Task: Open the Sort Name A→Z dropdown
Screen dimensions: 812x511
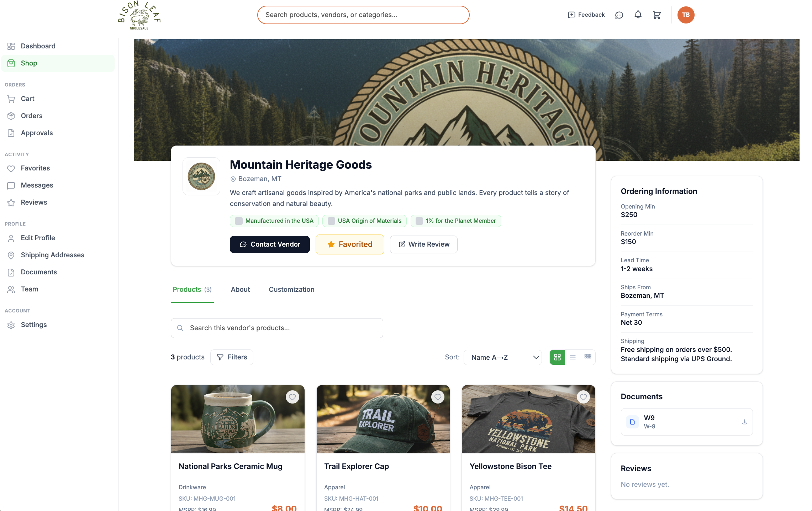Action: tap(502, 357)
